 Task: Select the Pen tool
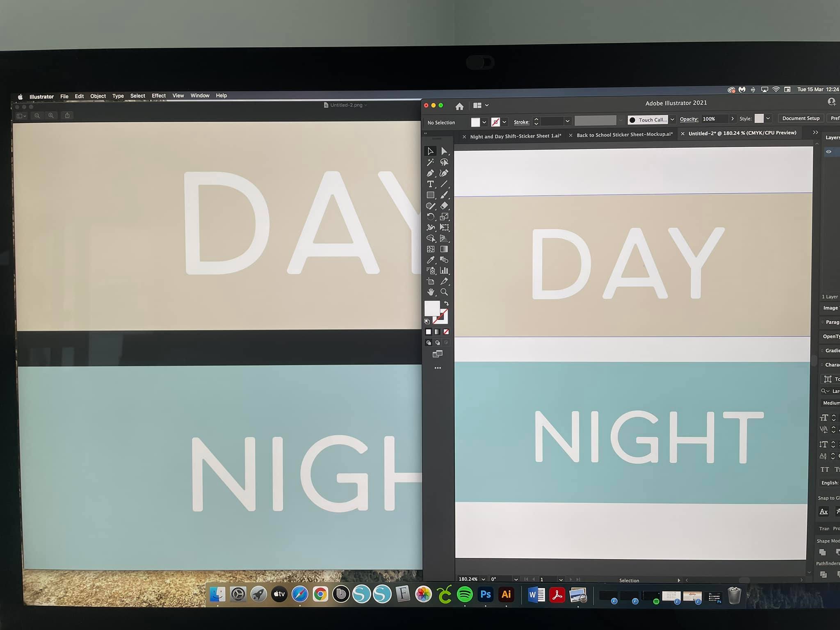point(430,173)
